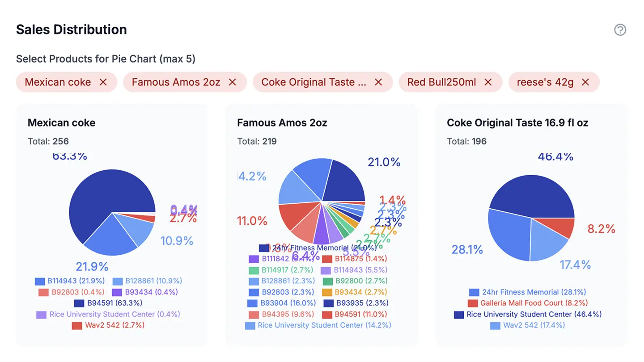This screenshot has height=362, width=644.
Task: Remove the Famous Amos 2oz filter chip
Action: coord(232,82)
